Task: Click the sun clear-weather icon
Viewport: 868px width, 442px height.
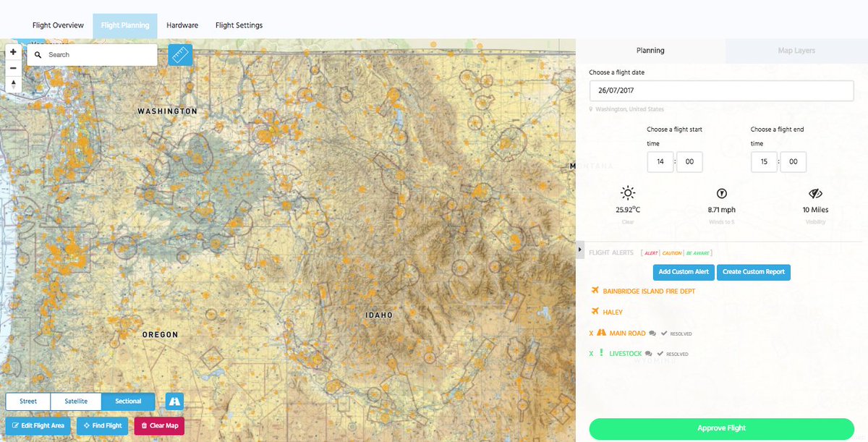Action: coord(628,193)
